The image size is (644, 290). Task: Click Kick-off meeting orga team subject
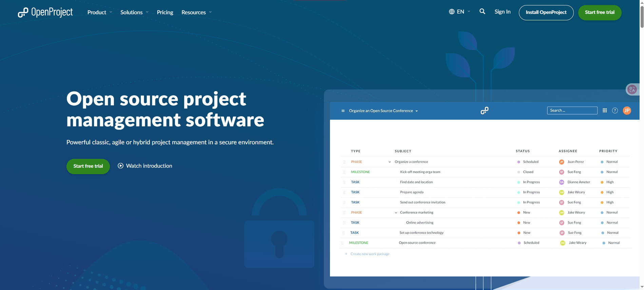point(420,172)
